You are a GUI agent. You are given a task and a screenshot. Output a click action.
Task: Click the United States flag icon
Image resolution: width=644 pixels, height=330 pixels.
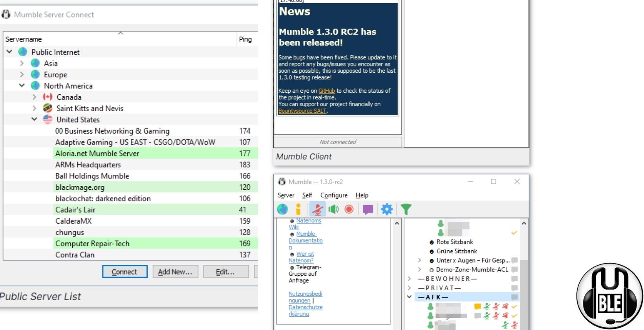48,119
